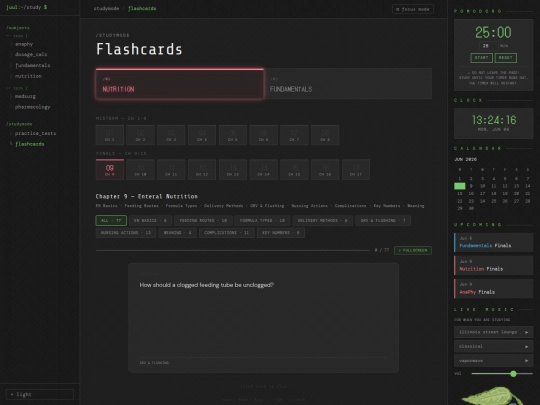Viewport: 540px width, 405px height.
Task: Click the flashcards breadcrumb link
Action: [142, 9]
